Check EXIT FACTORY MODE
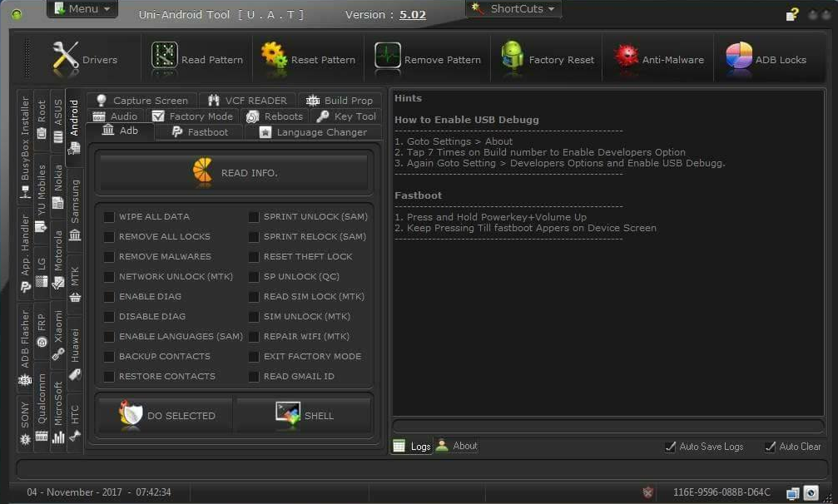Viewport: 838px width, 504px height. (254, 357)
